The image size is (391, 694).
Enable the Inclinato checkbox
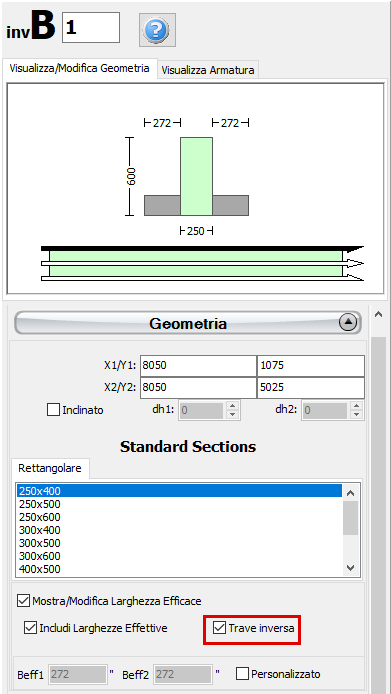pos(53,410)
